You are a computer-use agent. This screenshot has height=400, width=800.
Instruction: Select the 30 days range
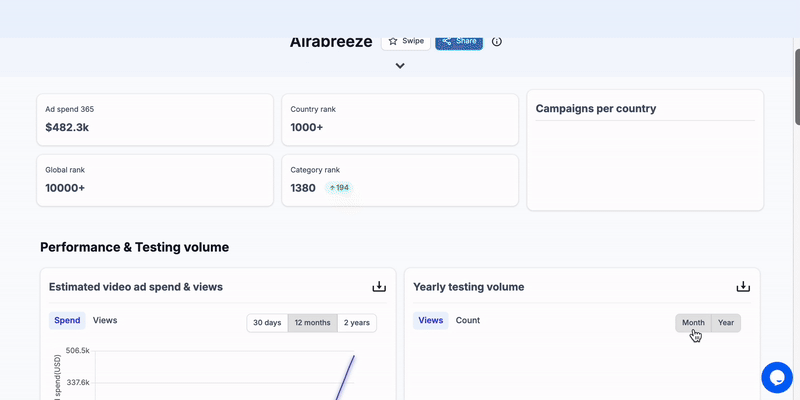[x=267, y=323]
